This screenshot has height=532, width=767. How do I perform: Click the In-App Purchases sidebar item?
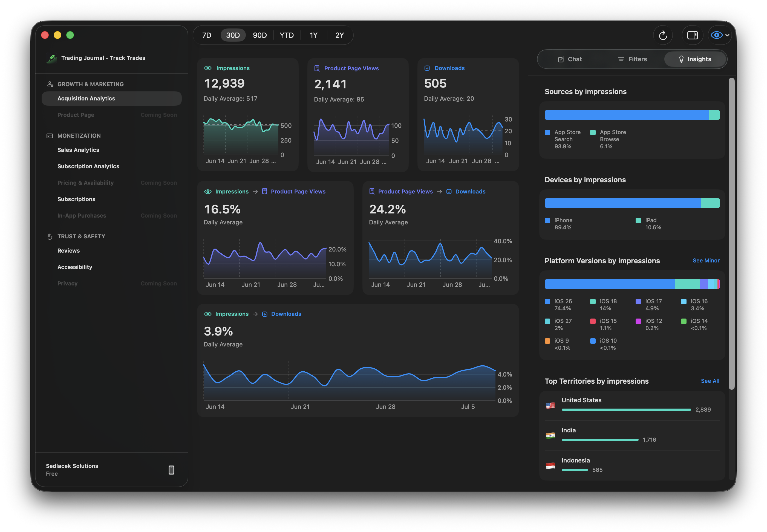111,216
